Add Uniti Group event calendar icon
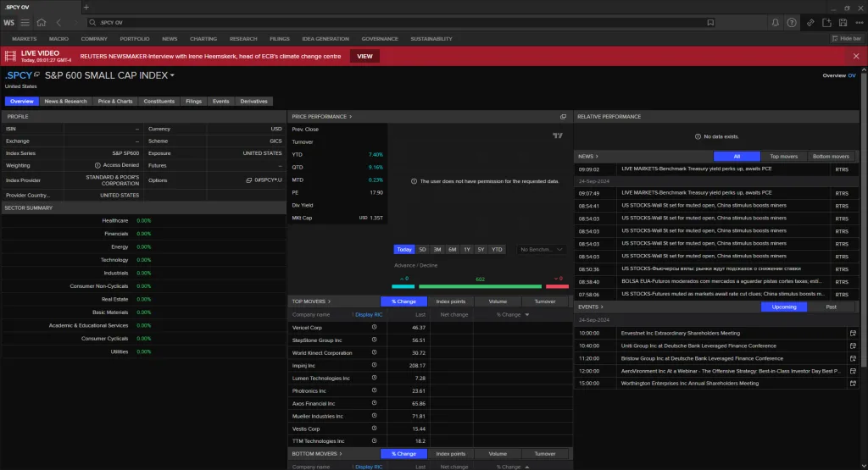Screen dimensions: 868x470 (x=853, y=346)
